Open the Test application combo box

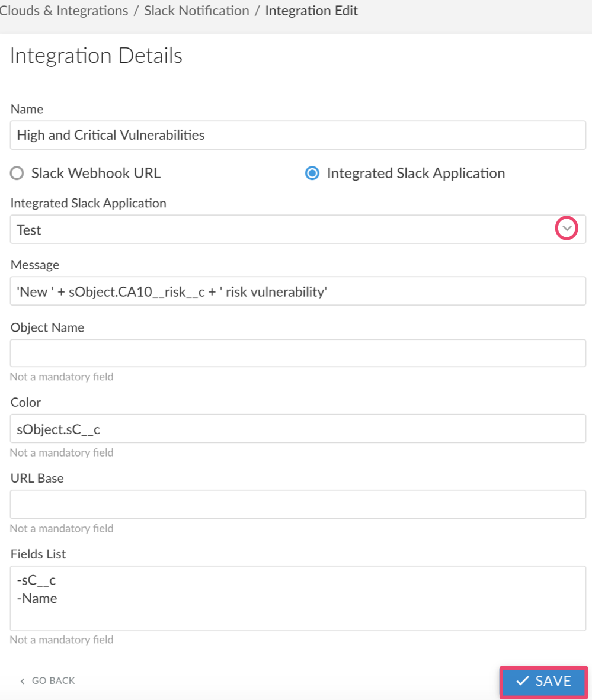point(284,230)
